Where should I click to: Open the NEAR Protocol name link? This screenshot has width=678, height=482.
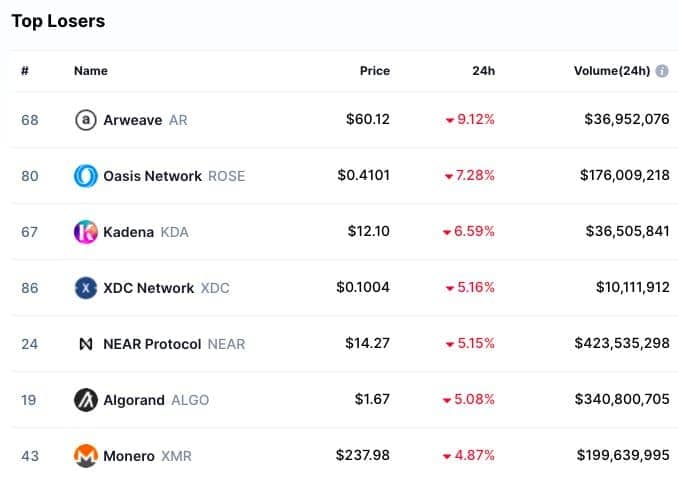152,344
